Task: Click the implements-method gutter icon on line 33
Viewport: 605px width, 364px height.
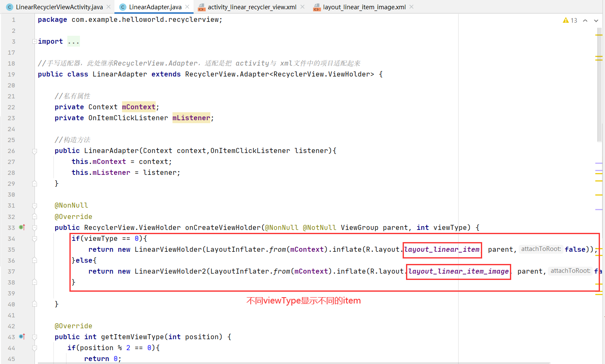Action: [22, 227]
